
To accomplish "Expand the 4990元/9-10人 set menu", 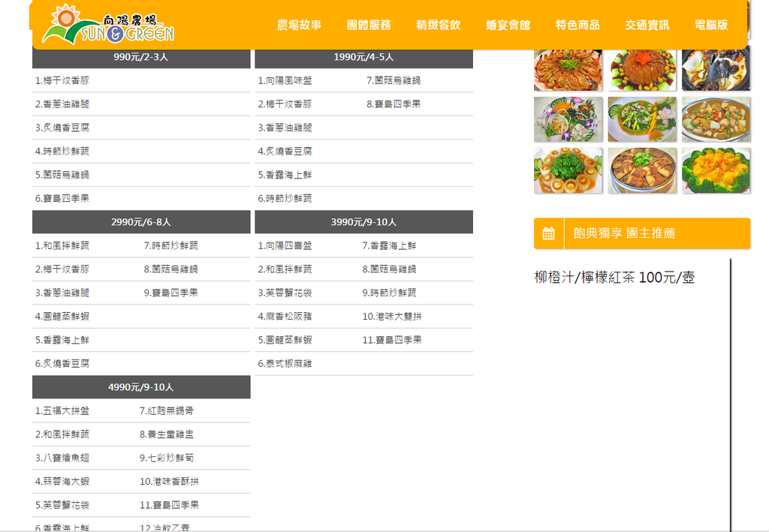I will (140, 386).
